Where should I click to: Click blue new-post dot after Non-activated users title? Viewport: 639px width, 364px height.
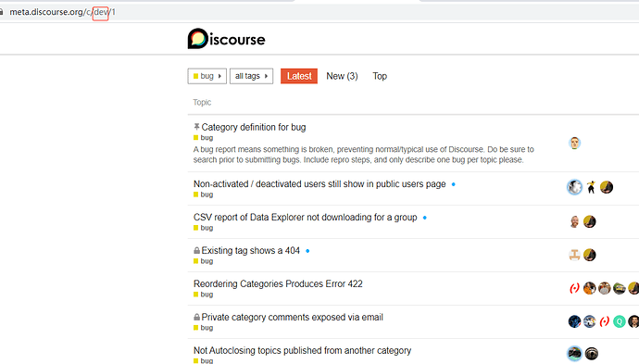pos(453,184)
